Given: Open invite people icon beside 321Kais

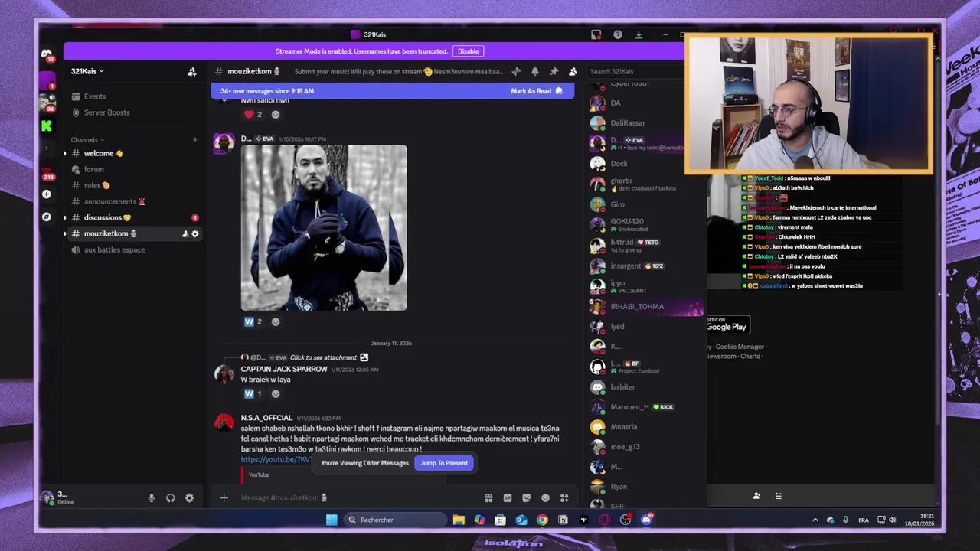Looking at the screenshot, I should (191, 72).
